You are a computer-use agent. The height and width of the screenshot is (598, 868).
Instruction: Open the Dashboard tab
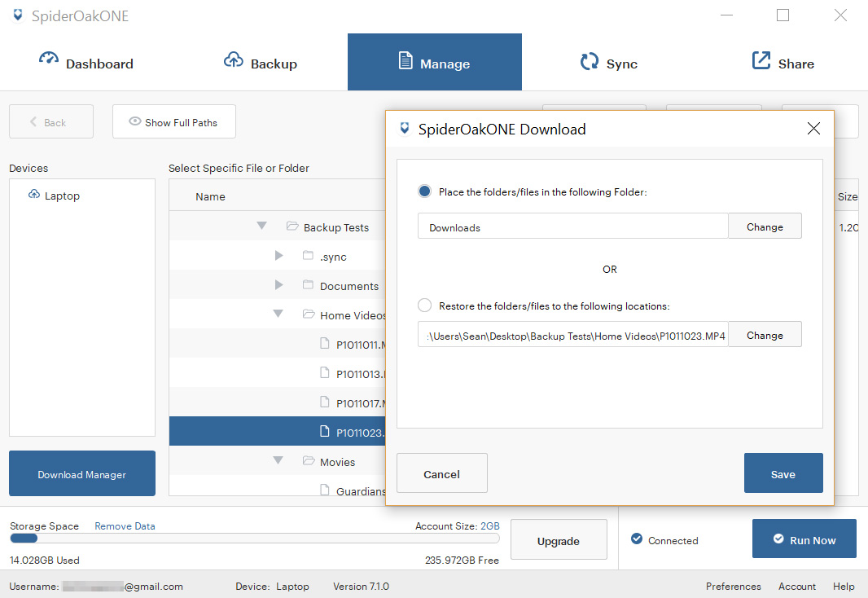click(x=86, y=62)
